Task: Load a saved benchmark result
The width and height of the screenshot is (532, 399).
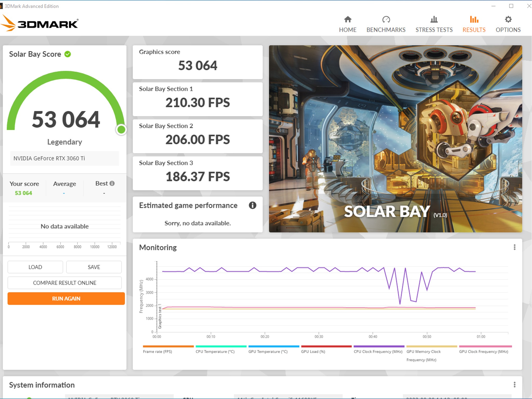Action: pyautogui.click(x=35, y=267)
